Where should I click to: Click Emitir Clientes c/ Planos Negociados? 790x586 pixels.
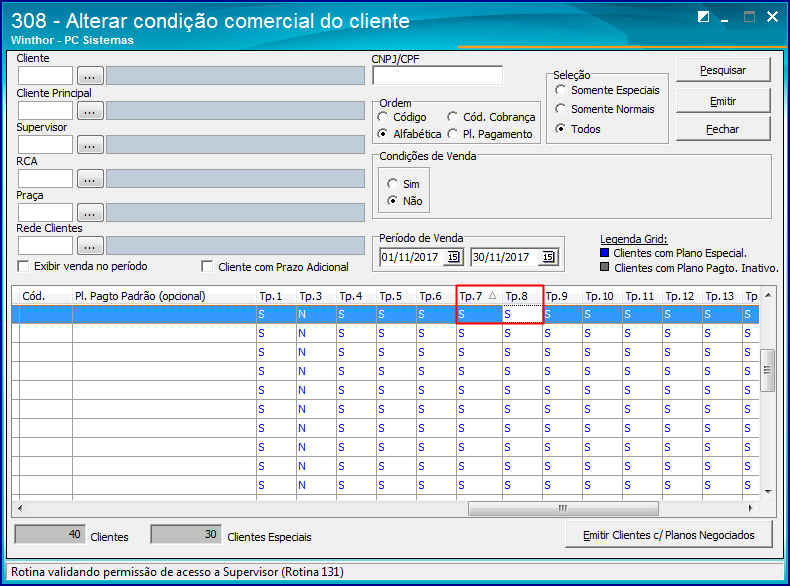coord(669,535)
